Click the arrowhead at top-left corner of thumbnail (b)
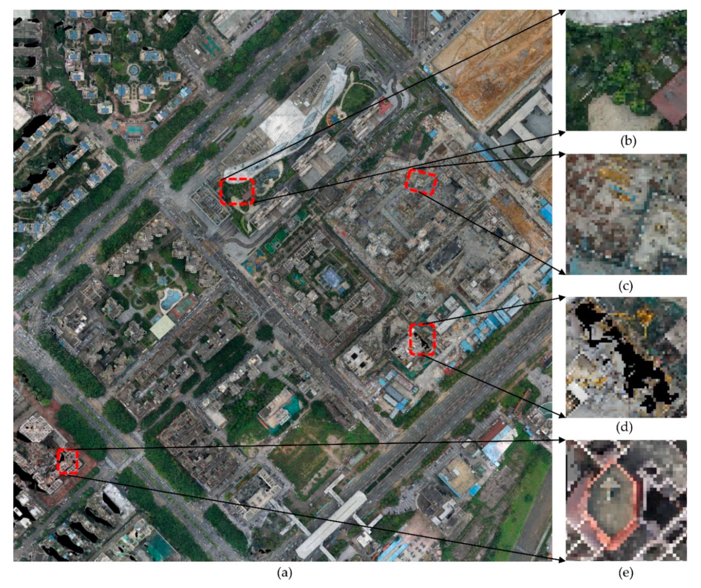The image size is (701, 588). pos(562,12)
